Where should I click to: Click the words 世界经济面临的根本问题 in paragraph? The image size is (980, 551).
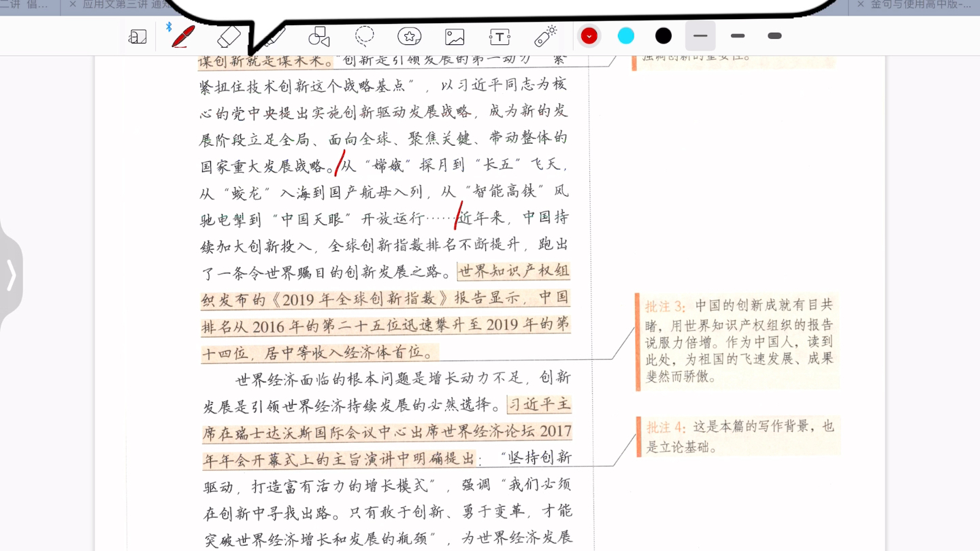pyautogui.click(x=322, y=379)
